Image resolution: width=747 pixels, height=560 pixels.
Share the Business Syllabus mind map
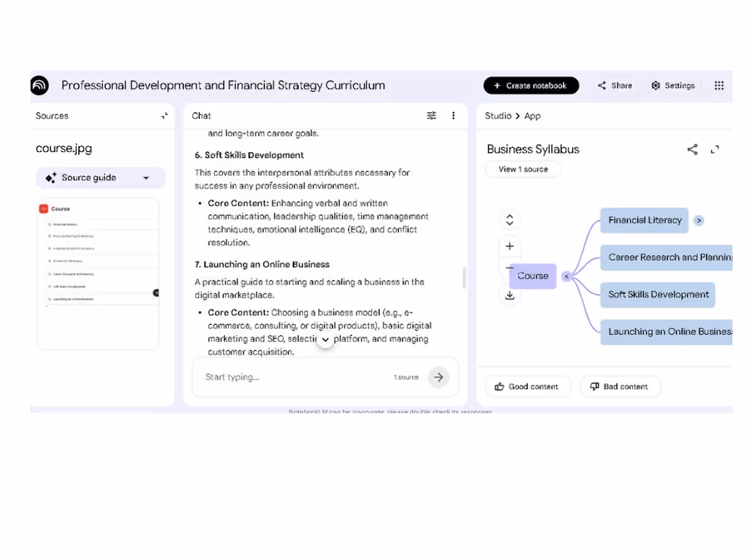pos(692,149)
